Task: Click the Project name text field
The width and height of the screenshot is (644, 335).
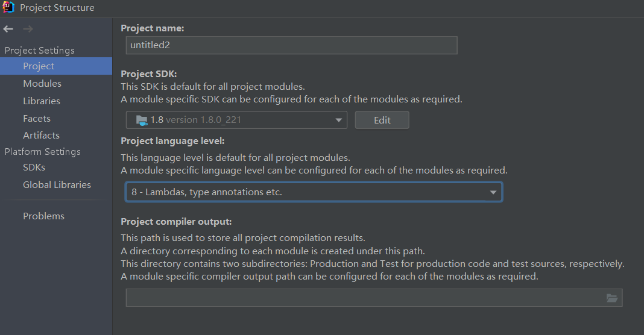Action: pos(291,45)
